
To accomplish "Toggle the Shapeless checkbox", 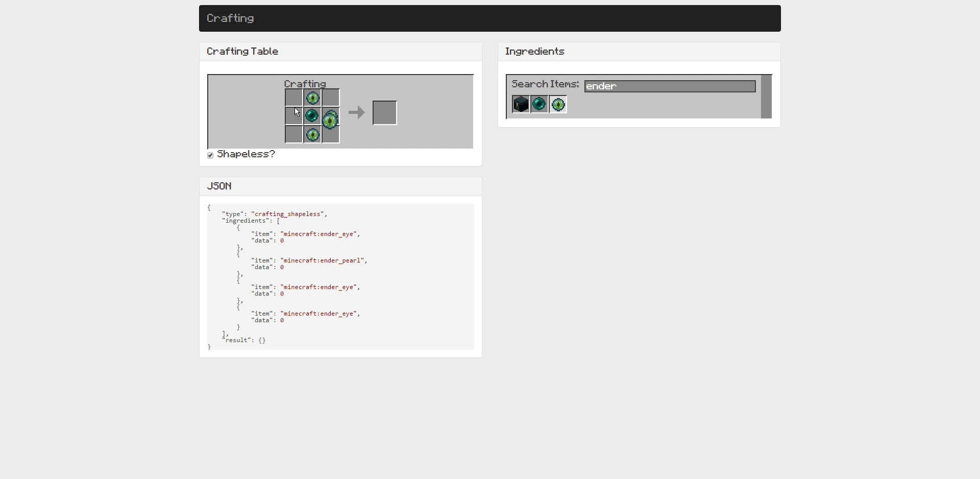I will (210, 155).
